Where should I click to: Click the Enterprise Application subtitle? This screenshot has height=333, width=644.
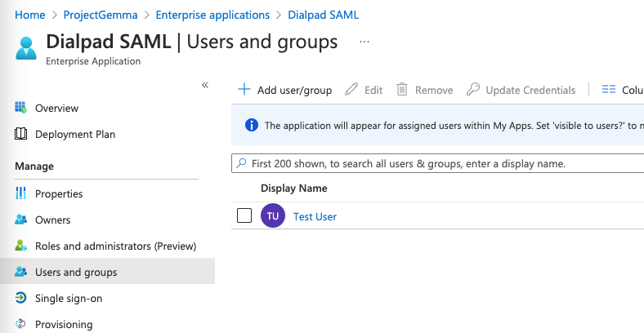pos(93,61)
